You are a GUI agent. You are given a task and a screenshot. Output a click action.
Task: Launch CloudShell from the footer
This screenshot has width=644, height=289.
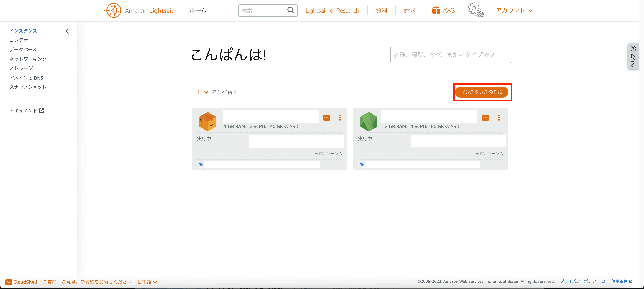click(21, 282)
